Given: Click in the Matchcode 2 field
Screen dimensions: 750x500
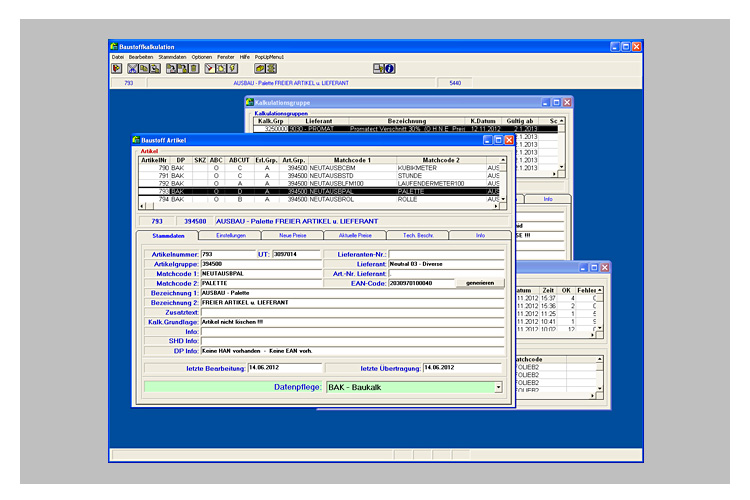Looking at the screenshot, I should pyautogui.click(x=261, y=283).
